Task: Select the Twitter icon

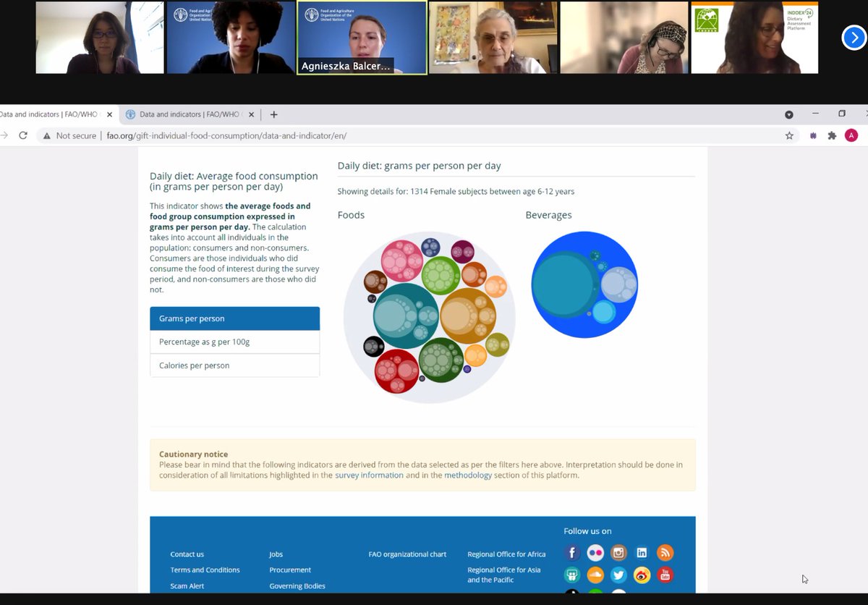Action: 618,575
